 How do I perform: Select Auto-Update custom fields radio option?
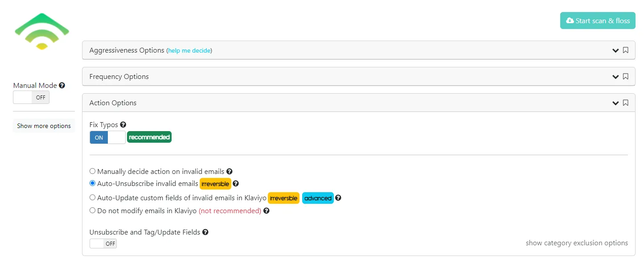(93, 198)
